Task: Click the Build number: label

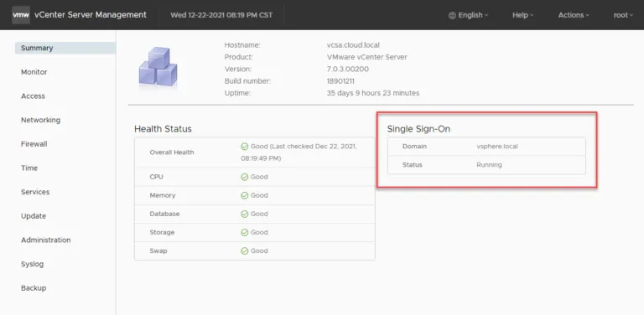Action: pos(247,81)
